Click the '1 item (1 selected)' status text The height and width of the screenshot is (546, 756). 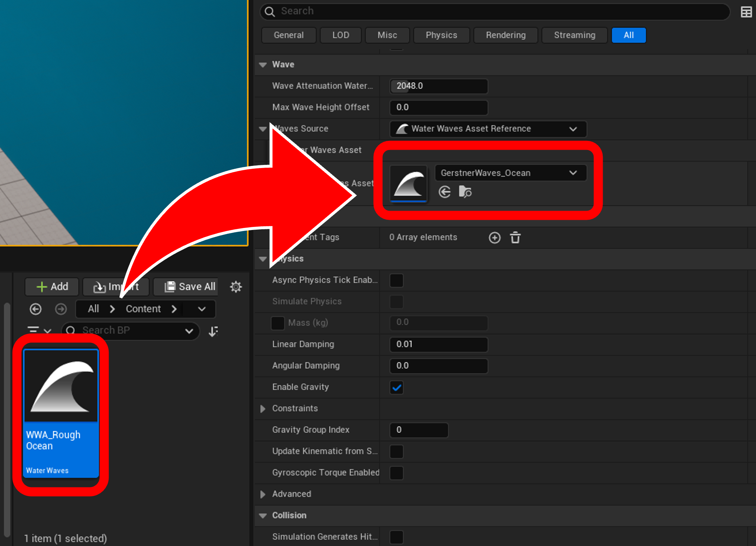(65, 539)
